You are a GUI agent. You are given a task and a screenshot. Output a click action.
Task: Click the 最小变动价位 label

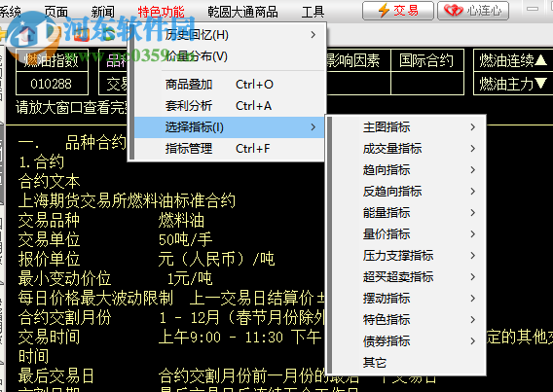click(64, 278)
